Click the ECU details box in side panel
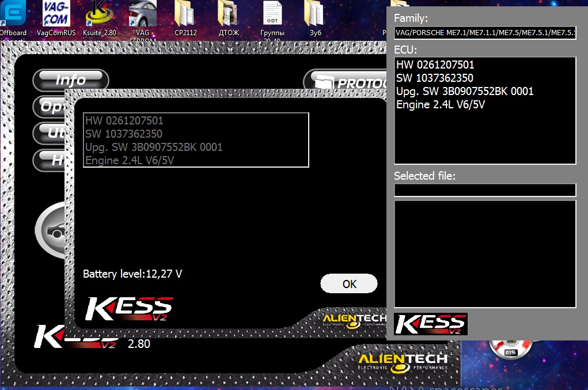Viewport: 588px width, 390px height. (x=485, y=111)
